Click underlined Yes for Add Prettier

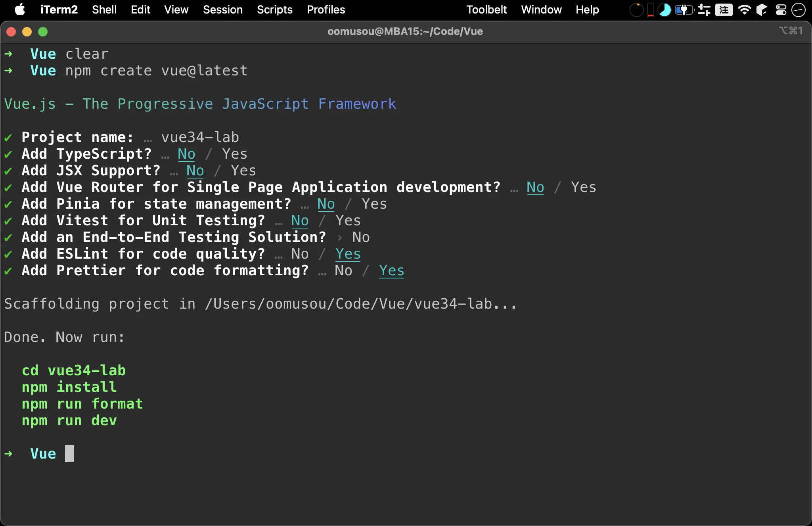(x=392, y=271)
